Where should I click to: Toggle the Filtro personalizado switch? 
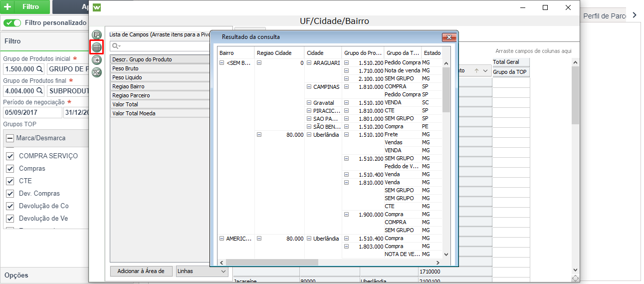click(x=12, y=23)
